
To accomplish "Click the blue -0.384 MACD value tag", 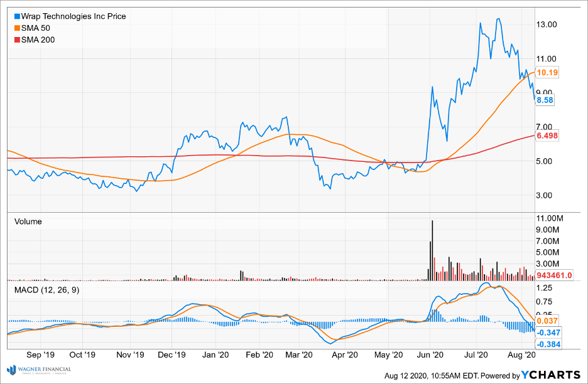I will pos(548,344).
